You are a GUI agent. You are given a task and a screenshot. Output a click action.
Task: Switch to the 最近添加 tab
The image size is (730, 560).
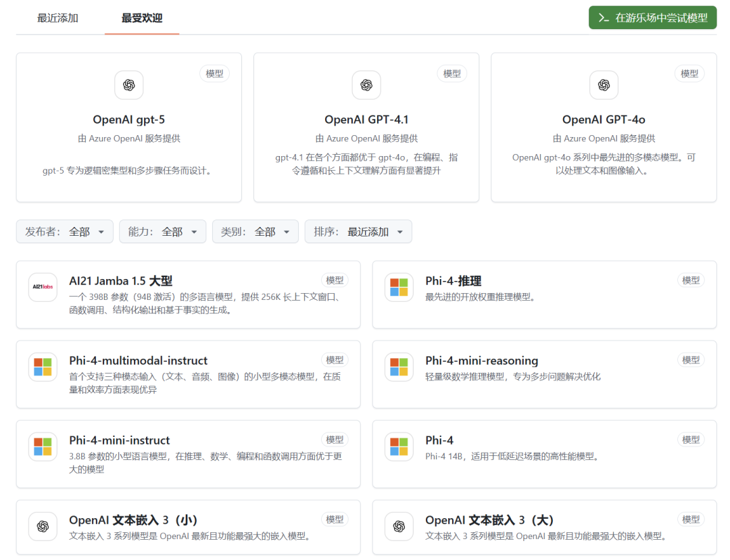click(57, 18)
